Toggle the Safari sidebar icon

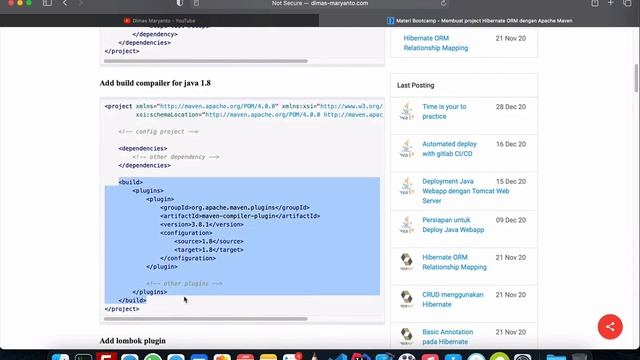pos(47,3)
